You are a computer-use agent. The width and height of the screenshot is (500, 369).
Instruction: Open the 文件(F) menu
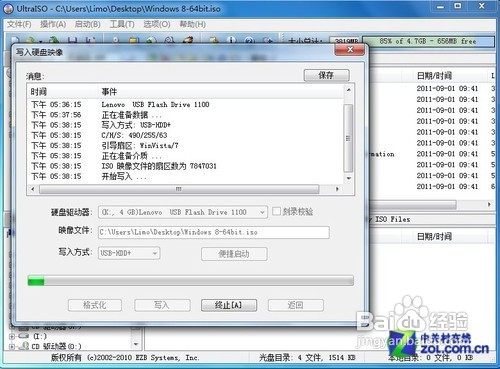pos(19,24)
